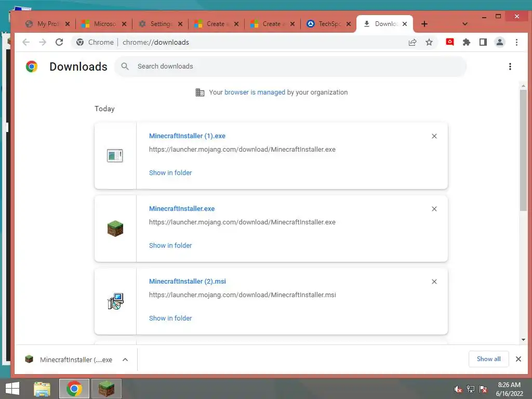Close the download shelf bar
This screenshot has height=399, width=532.
[x=518, y=359]
